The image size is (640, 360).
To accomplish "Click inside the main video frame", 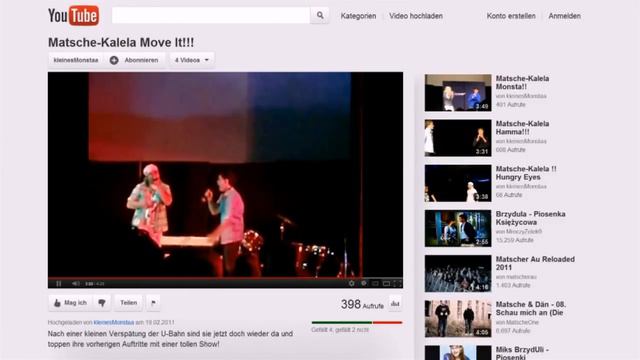I will click(225, 175).
